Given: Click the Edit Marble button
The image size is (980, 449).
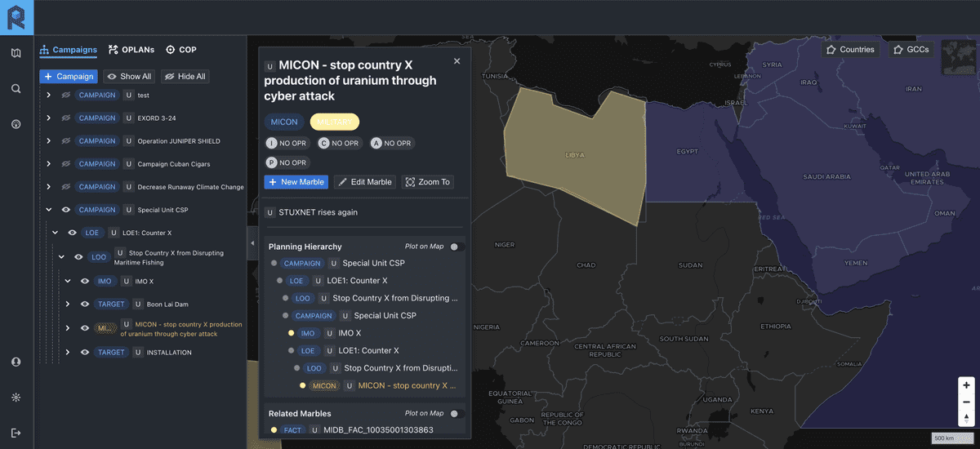Looking at the screenshot, I should pyautogui.click(x=366, y=182).
